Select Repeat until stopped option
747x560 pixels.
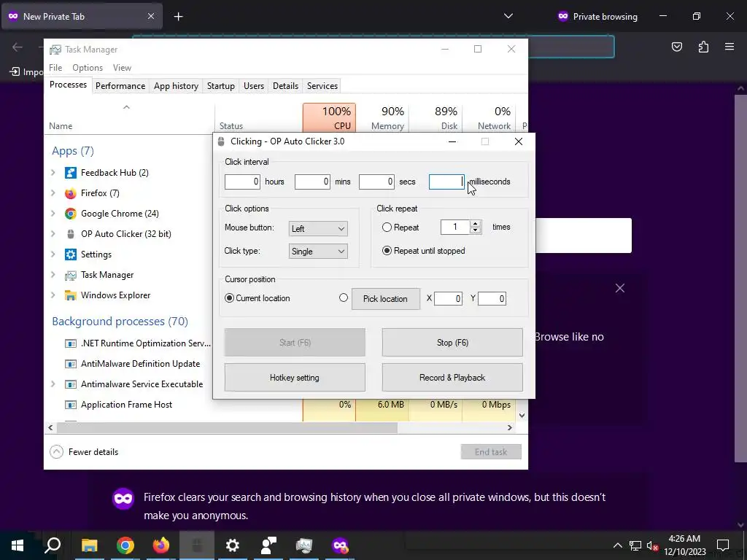[387, 251]
